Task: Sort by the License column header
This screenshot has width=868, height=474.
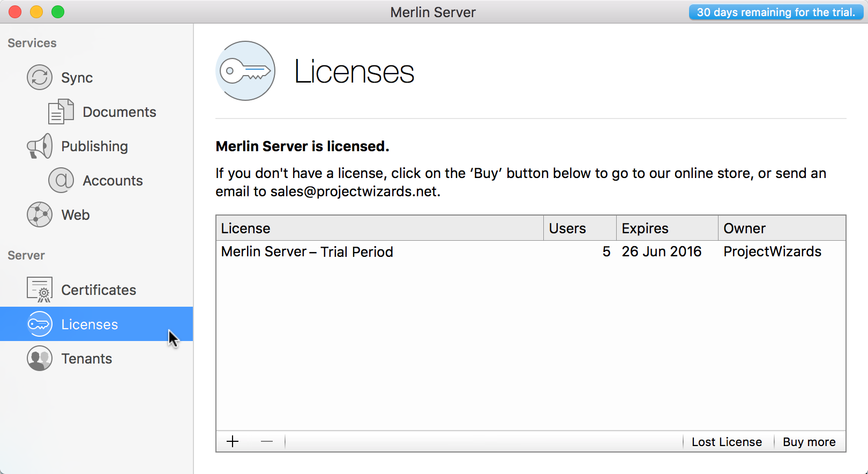Action: coord(380,228)
